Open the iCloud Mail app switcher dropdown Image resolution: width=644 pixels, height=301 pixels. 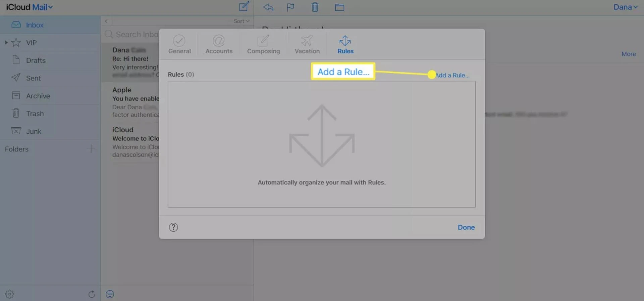(x=30, y=7)
